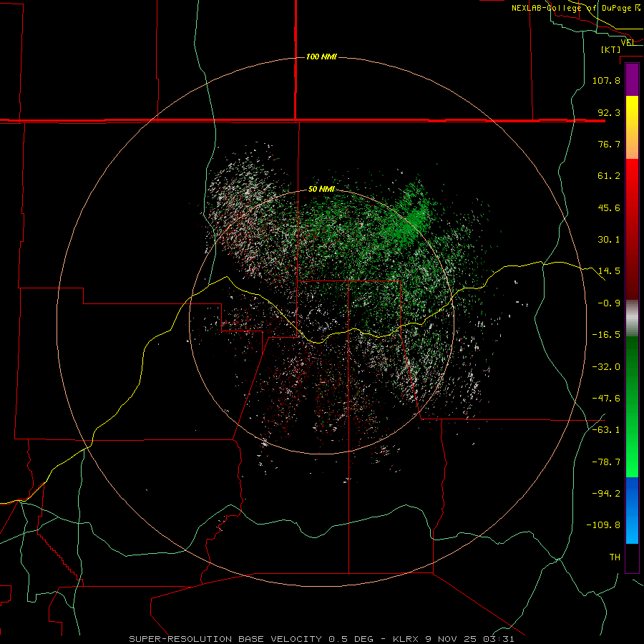The height and width of the screenshot is (644, 644).
Task: Click the 14.5 velocity scale value
Action: coord(609,271)
